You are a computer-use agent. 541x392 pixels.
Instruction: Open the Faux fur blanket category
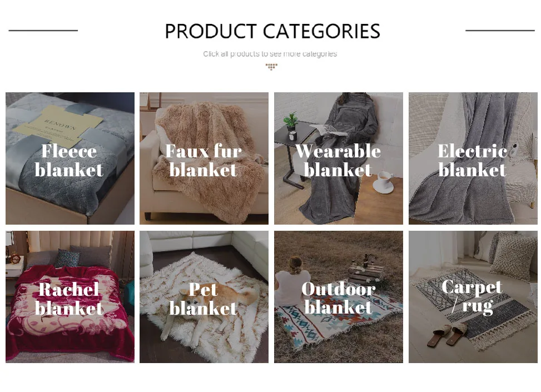(x=204, y=158)
